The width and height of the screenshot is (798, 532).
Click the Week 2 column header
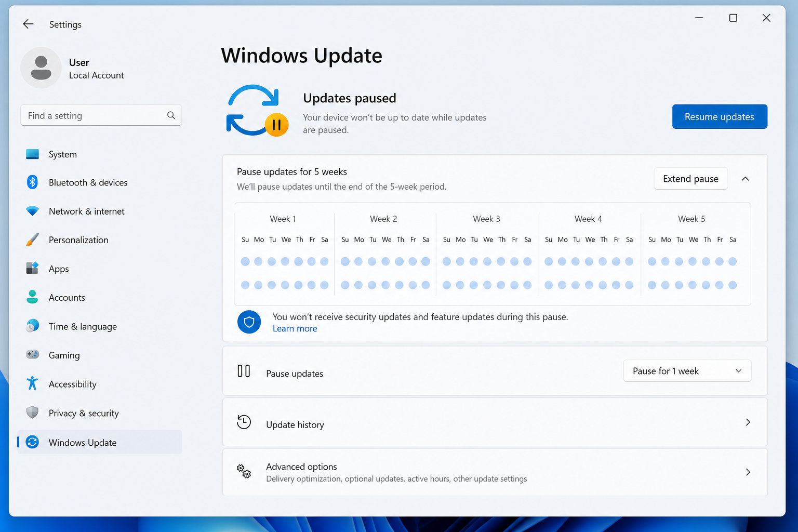[383, 219]
